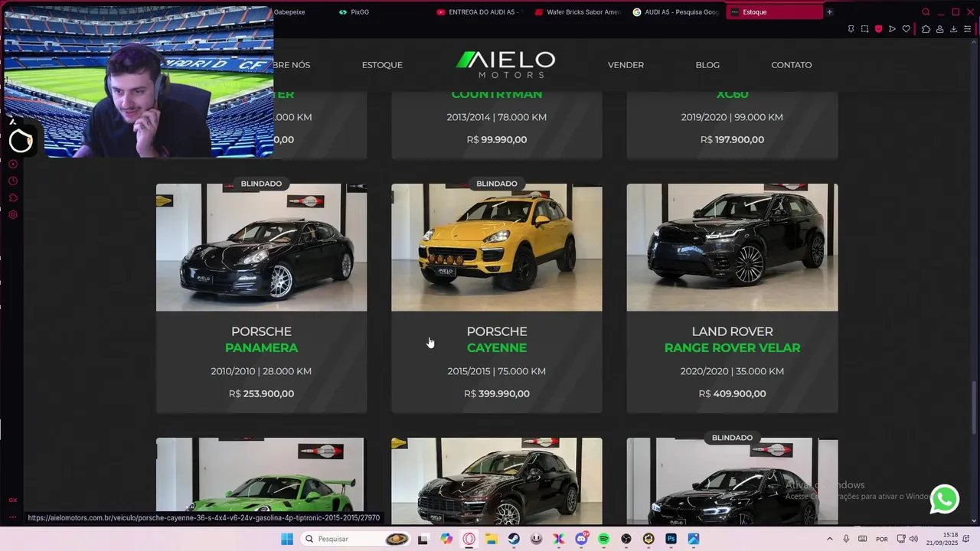
Task: Open history clock in Opera sidebar
Action: [13, 181]
